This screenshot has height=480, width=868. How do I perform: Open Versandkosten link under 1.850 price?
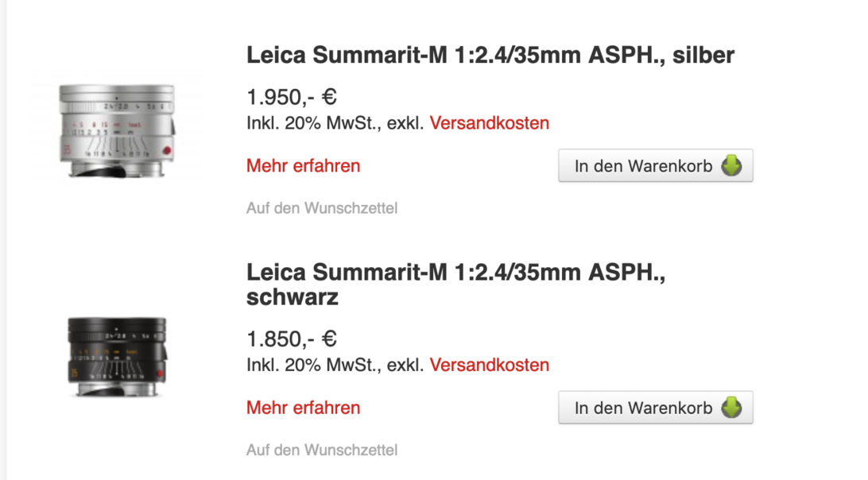490,366
